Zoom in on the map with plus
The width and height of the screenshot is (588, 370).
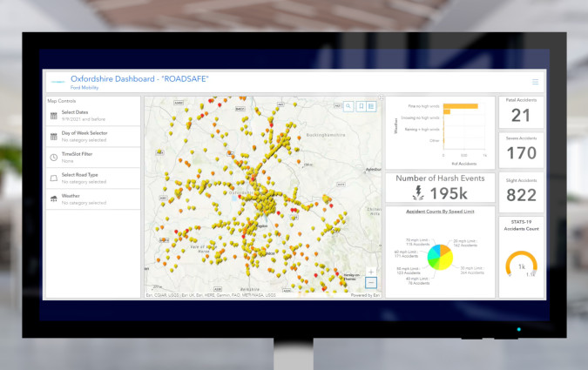click(x=371, y=272)
